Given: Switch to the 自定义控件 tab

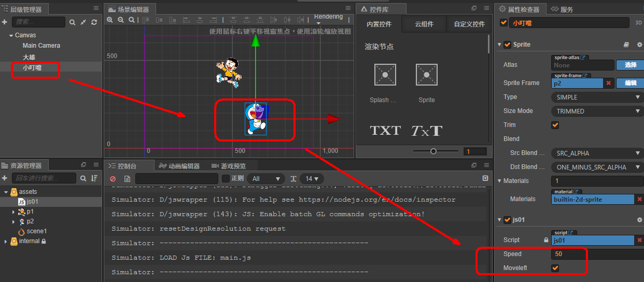Looking at the screenshot, I should (x=469, y=24).
